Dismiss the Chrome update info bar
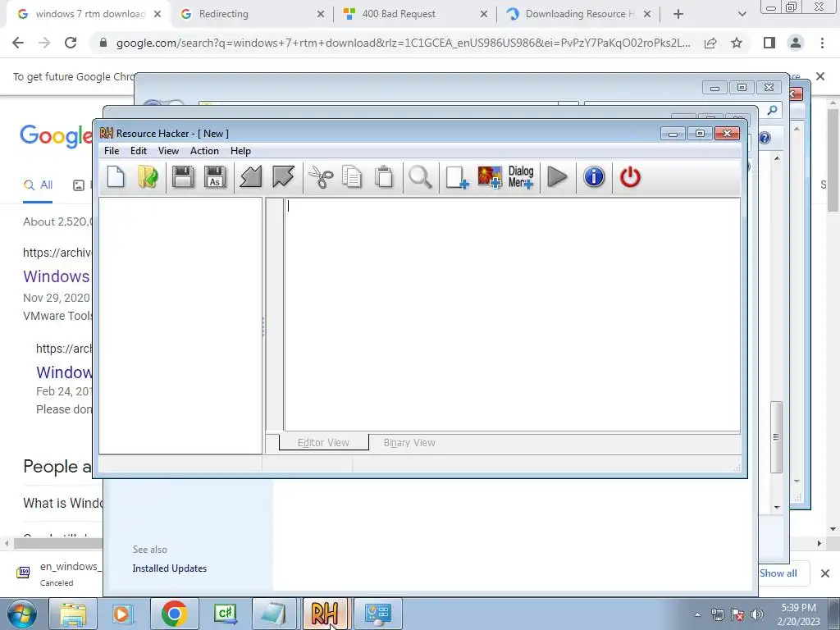The image size is (840, 630). (x=820, y=76)
